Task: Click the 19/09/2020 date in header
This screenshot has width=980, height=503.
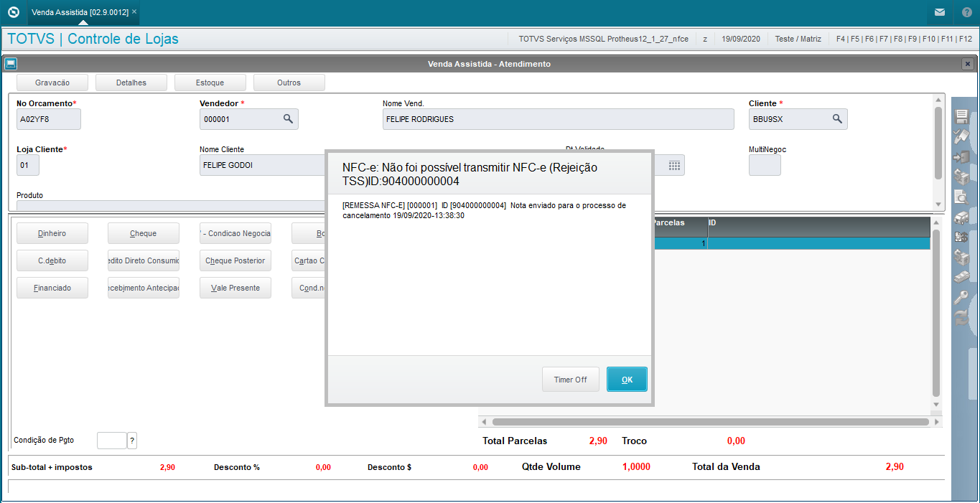Action: pos(741,39)
